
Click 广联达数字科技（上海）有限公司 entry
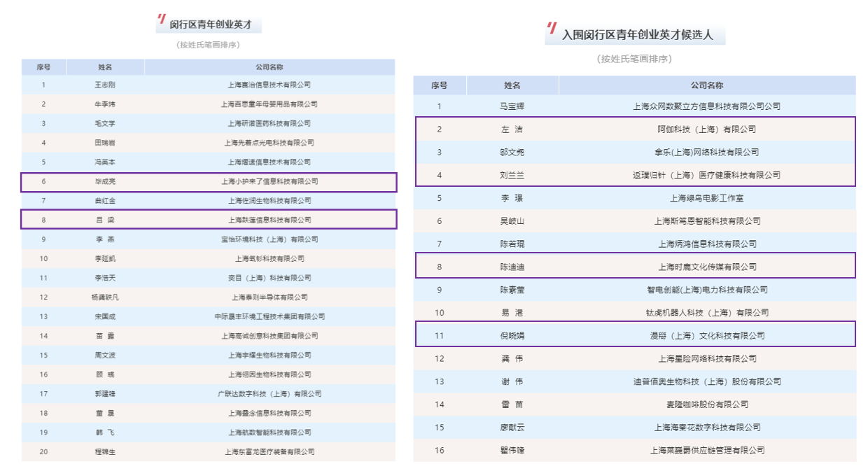click(269, 394)
